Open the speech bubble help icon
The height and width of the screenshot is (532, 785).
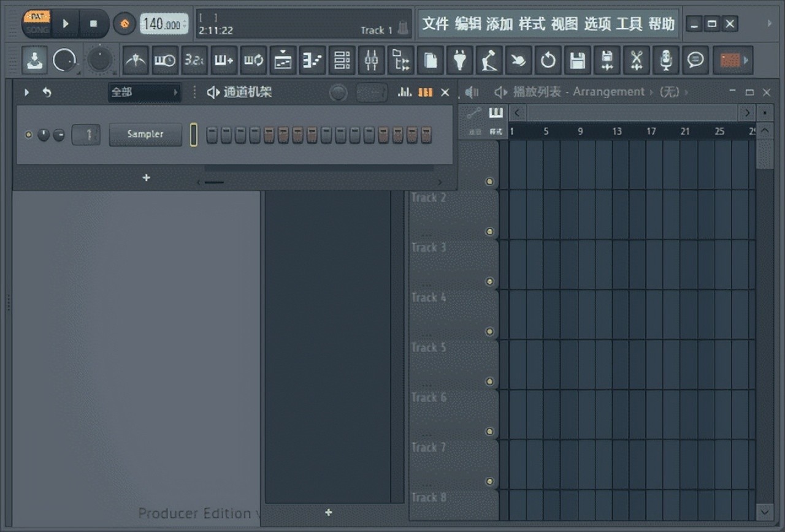(x=695, y=60)
